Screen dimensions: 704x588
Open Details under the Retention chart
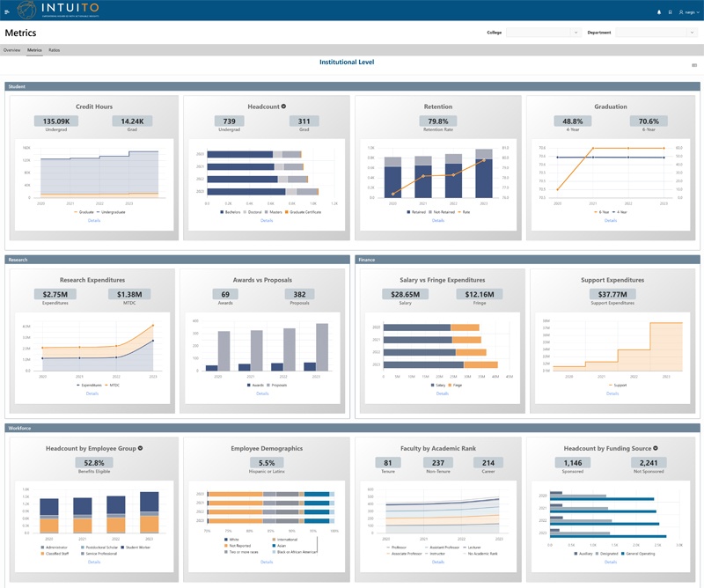pyautogui.click(x=438, y=220)
